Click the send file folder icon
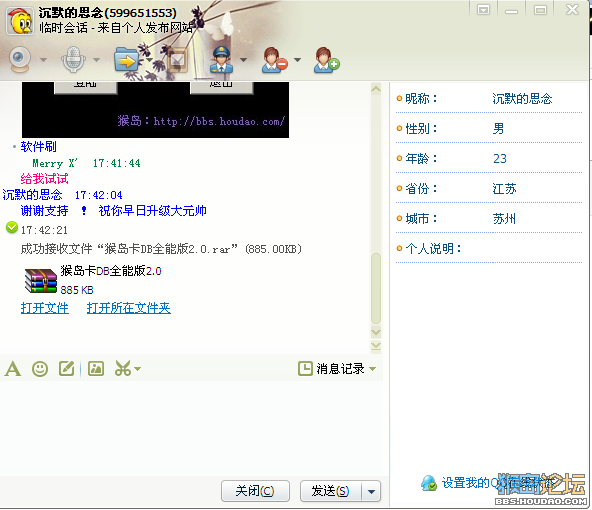The width and height of the screenshot is (592, 510). tap(126, 59)
